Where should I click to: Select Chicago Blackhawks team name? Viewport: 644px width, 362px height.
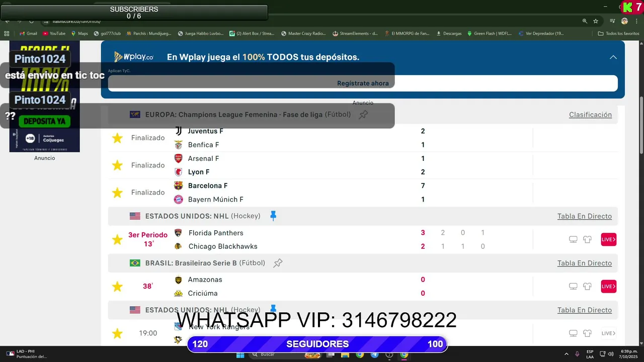coord(223,246)
